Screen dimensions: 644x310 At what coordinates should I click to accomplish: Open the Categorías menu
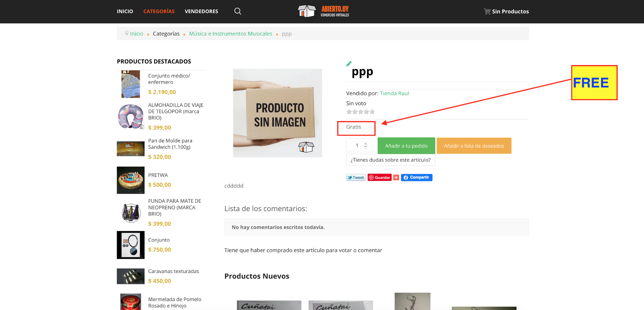click(x=159, y=11)
